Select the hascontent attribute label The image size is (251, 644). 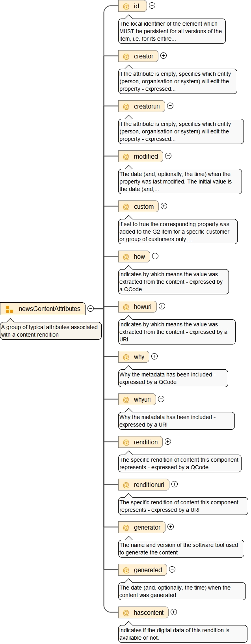click(x=149, y=612)
